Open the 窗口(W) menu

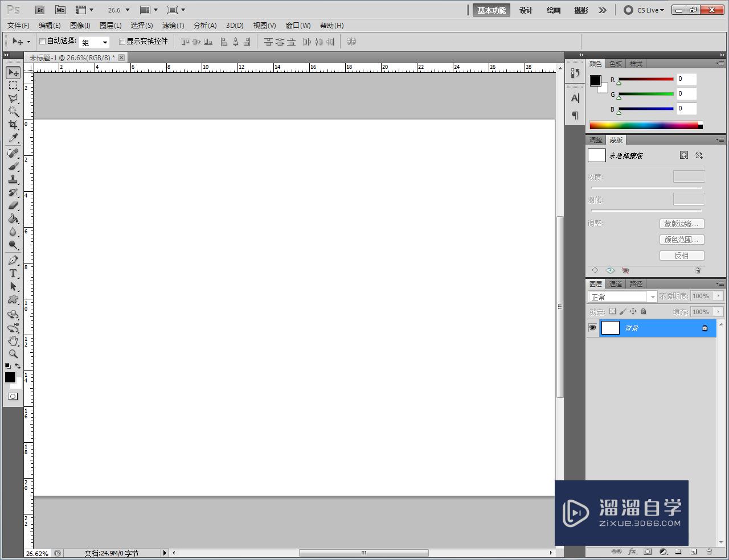pos(298,26)
